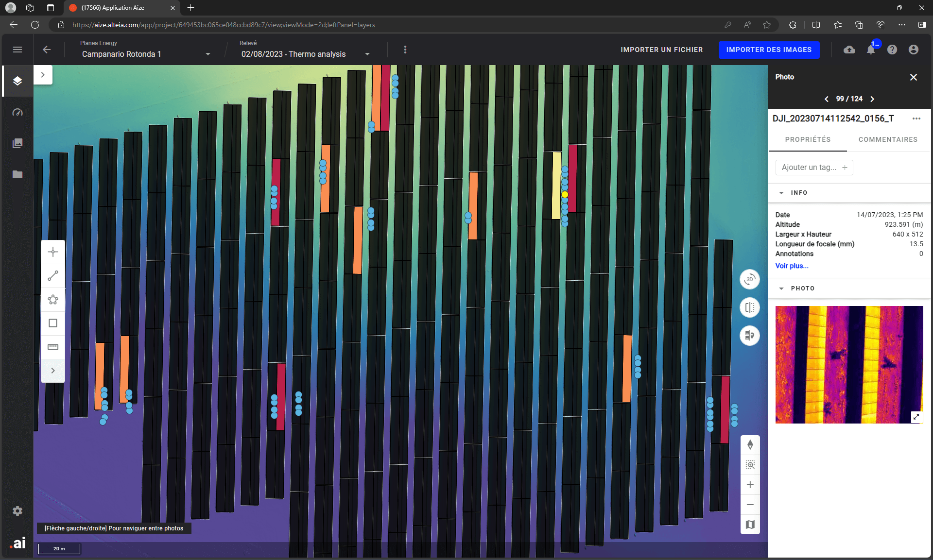Open the dashboard gauge icon in sidebar

17,112
